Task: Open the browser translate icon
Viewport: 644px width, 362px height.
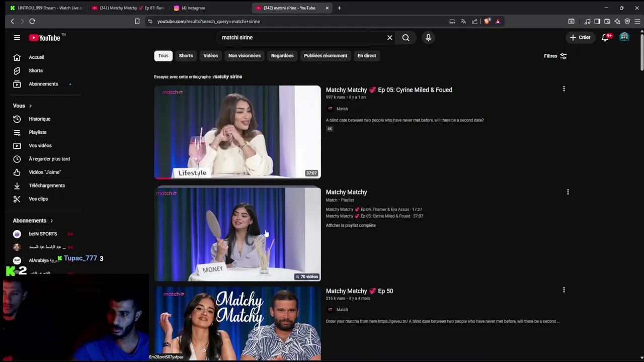Action: [463, 22]
